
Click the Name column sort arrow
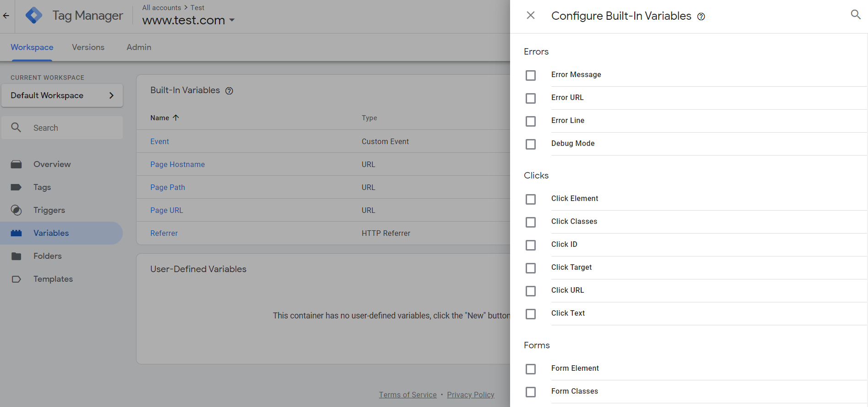click(176, 117)
